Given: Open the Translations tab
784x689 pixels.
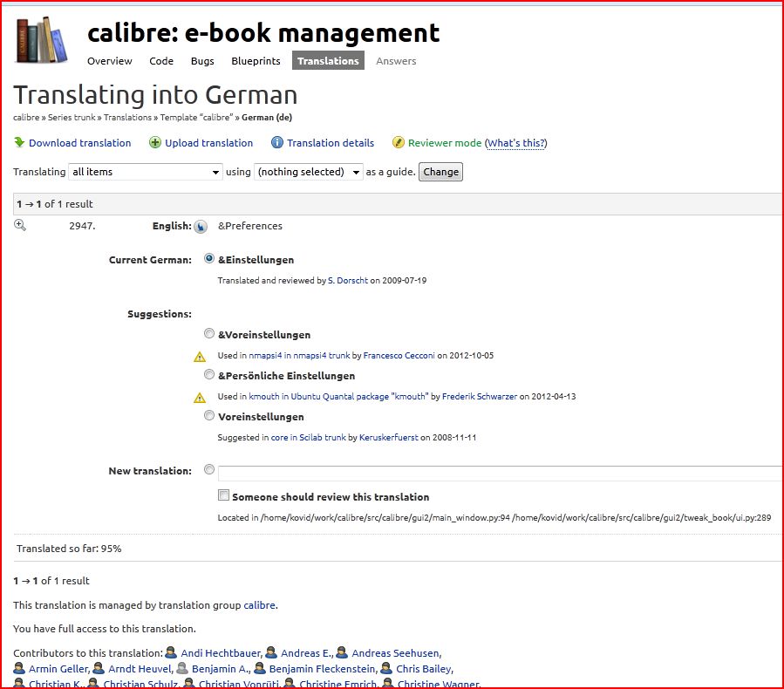Looking at the screenshot, I should [x=328, y=60].
